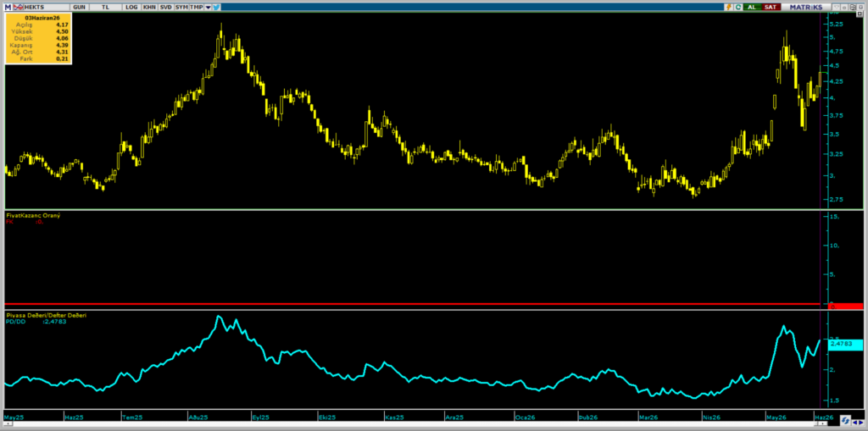Click the down-triangle window options icon
The width and height of the screenshot is (868, 431).
pyautogui.click(x=836, y=7)
